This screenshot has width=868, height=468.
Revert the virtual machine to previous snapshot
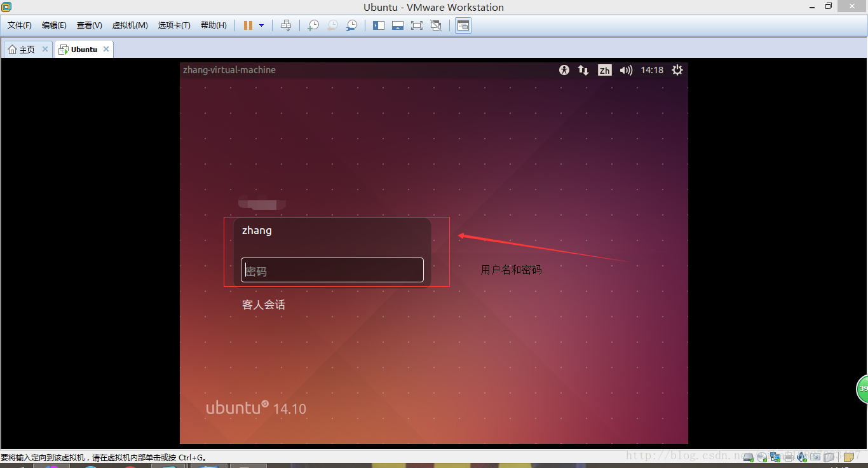332,25
